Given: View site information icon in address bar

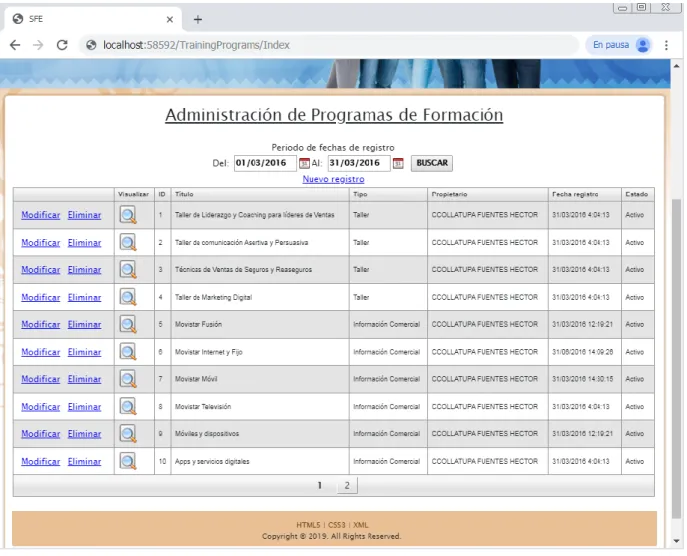Looking at the screenshot, I should point(91,45).
